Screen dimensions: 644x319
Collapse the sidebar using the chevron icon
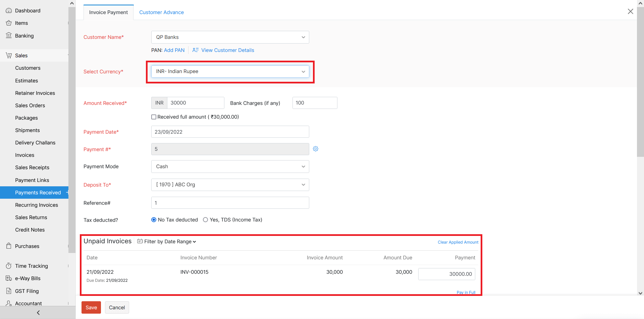point(38,312)
